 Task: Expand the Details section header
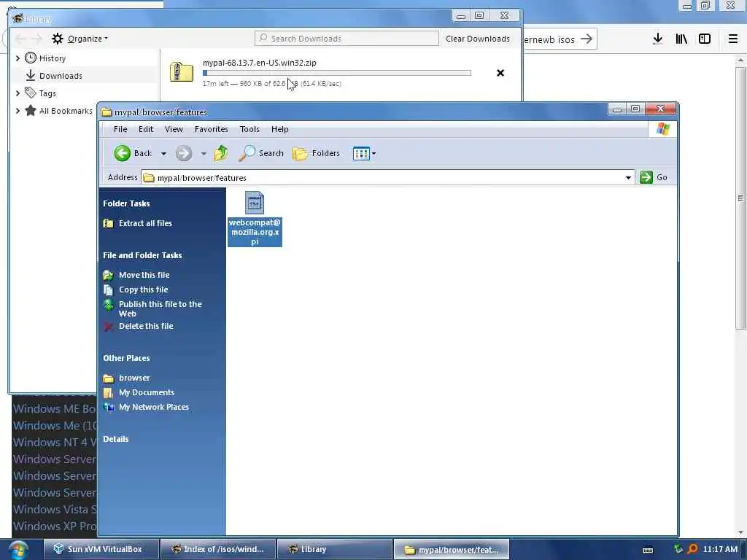(116, 439)
